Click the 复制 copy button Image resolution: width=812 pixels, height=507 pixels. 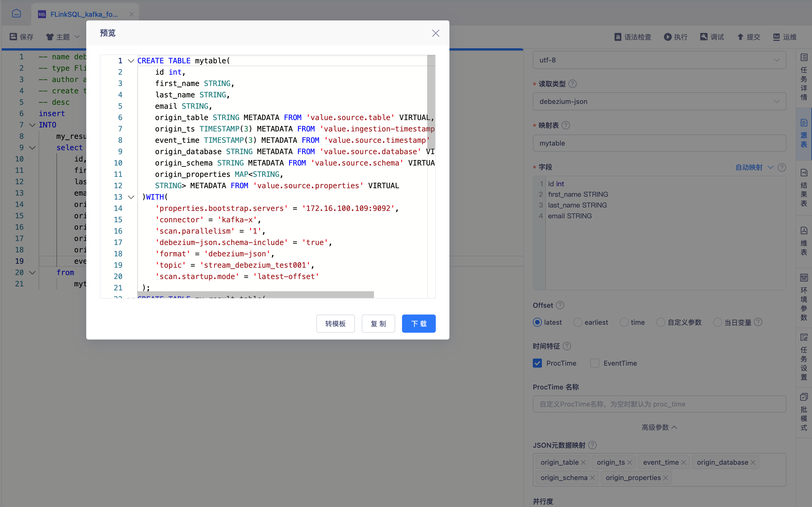click(378, 324)
